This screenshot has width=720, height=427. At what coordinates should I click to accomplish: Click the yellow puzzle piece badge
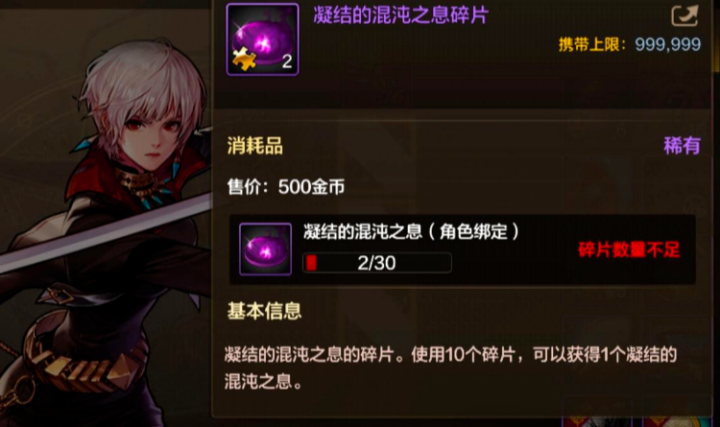tap(244, 59)
